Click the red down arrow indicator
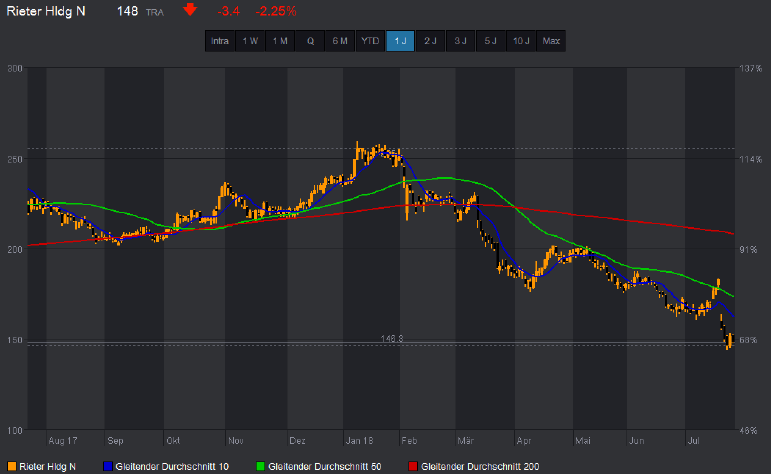Screen dimensions: 771x474 tap(190, 9)
